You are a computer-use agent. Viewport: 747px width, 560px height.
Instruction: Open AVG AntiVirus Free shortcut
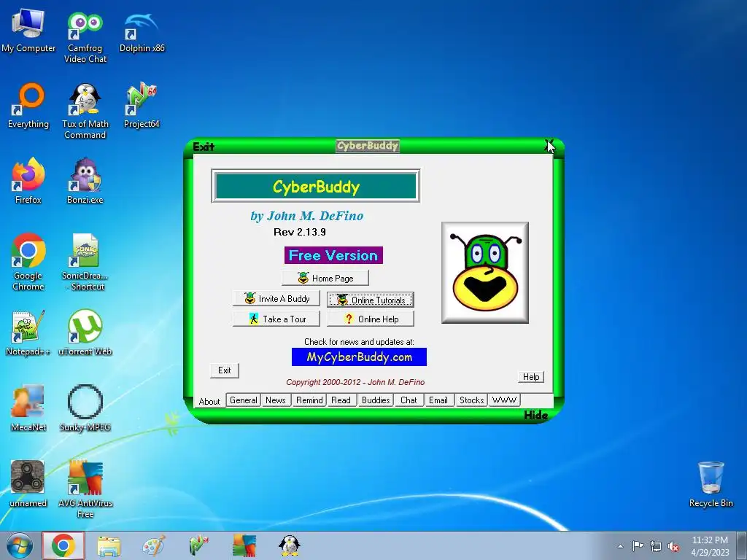click(85, 489)
